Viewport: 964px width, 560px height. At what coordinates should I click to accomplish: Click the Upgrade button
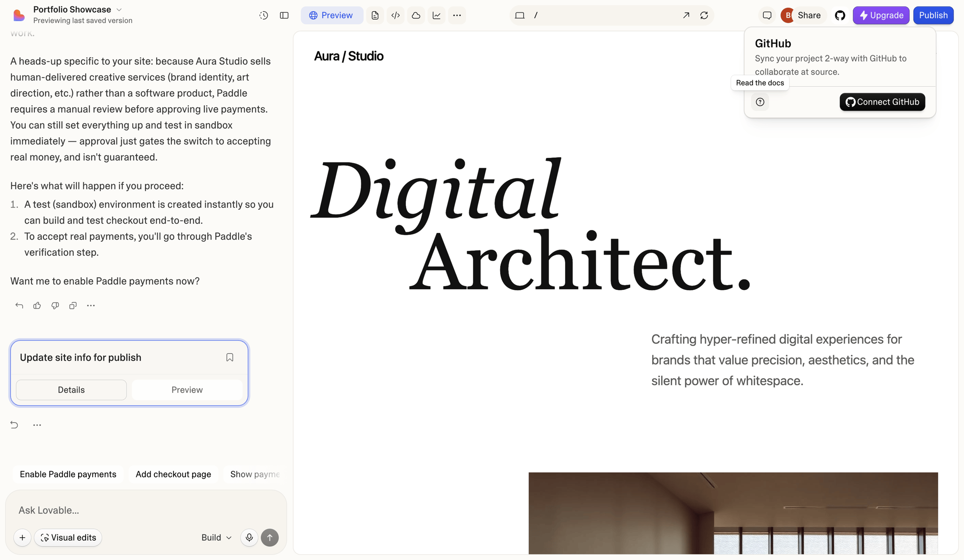pyautogui.click(x=881, y=15)
